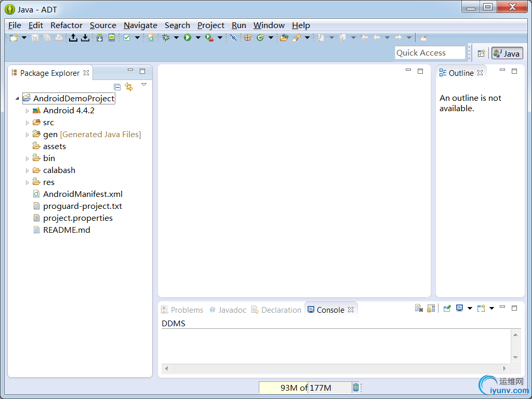Click the Run External Tools icon
This screenshot has width=532, height=399.
209,37
